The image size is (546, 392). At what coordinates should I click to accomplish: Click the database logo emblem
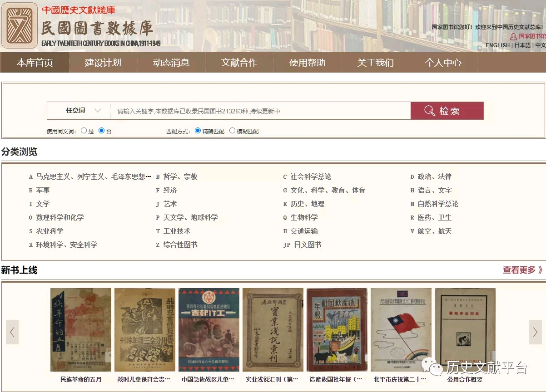click(x=20, y=25)
